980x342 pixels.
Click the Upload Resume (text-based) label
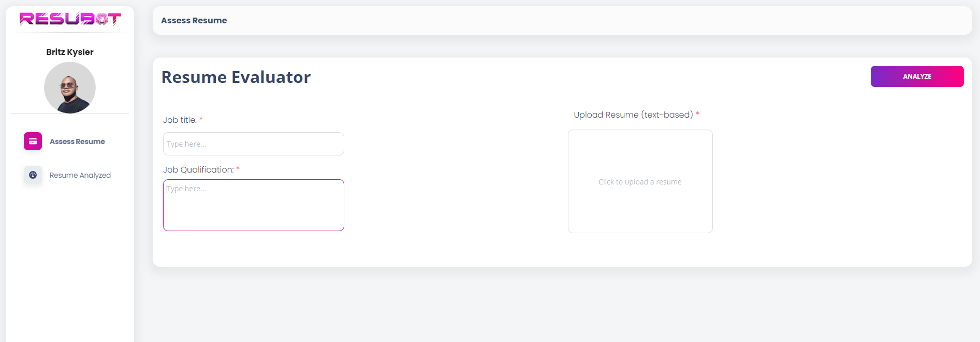click(633, 115)
